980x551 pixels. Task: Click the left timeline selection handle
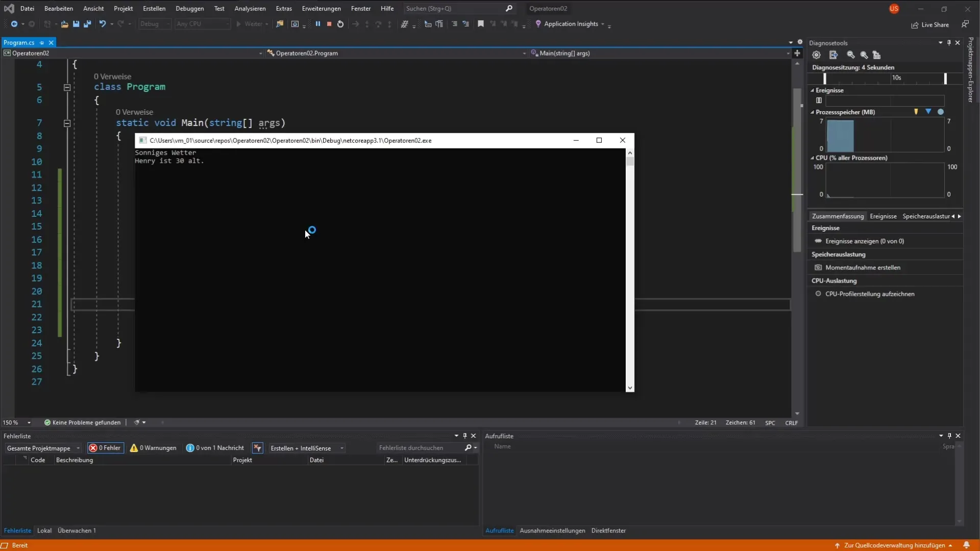pos(824,78)
